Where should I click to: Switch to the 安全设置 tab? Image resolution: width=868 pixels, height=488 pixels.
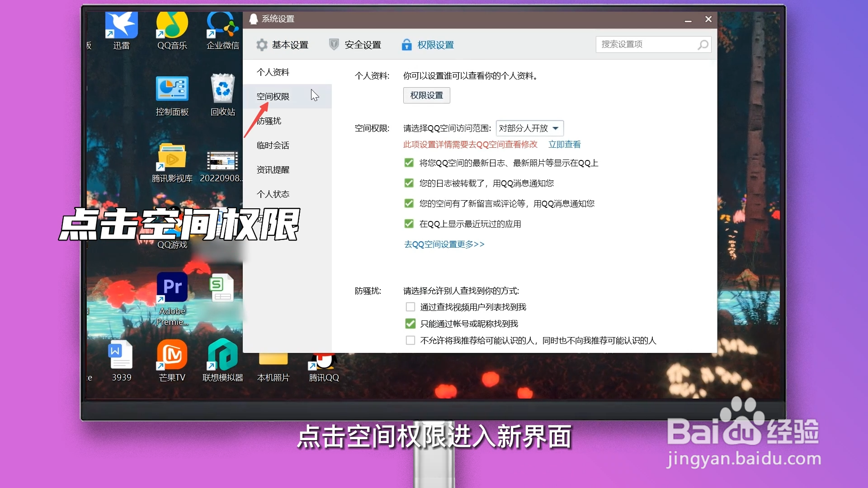point(355,45)
